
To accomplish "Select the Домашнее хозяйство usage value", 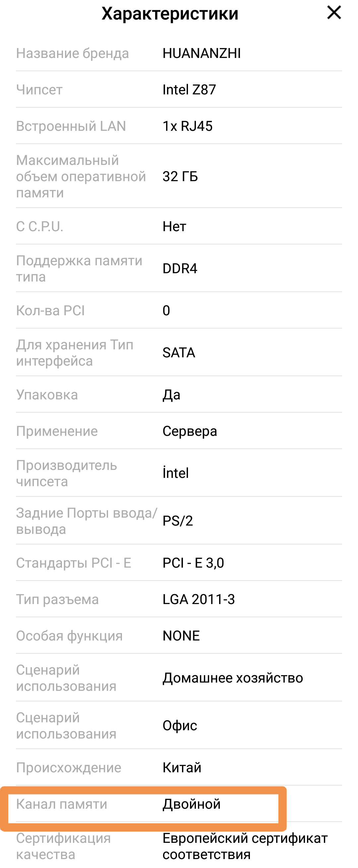I will pos(232,678).
